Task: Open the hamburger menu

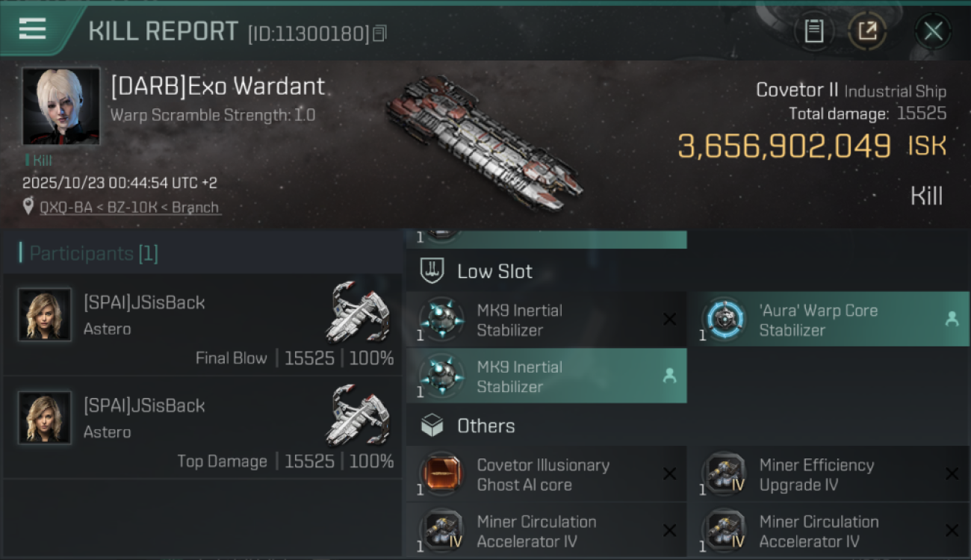Action: [x=33, y=29]
